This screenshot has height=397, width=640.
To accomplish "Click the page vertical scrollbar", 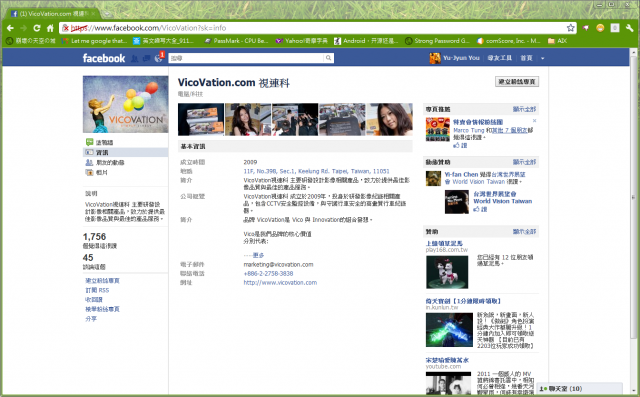I will coord(633,196).
